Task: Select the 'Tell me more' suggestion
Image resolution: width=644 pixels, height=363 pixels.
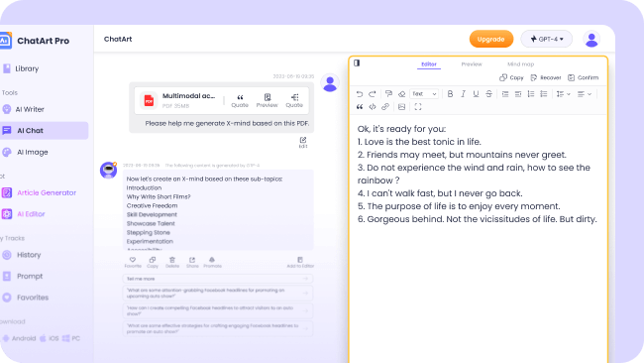Action: (218, 279)
